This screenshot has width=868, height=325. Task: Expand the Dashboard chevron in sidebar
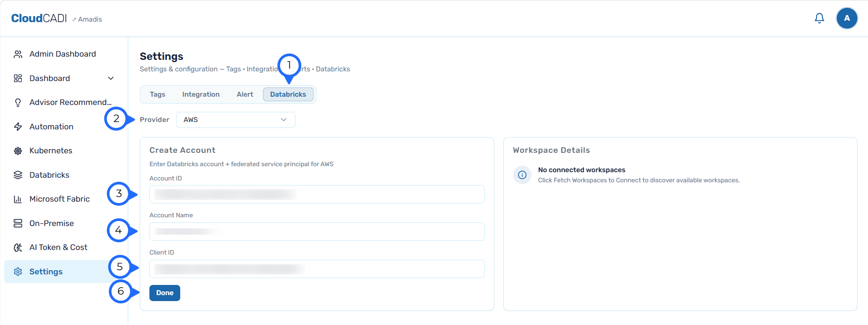coord(111,78)
